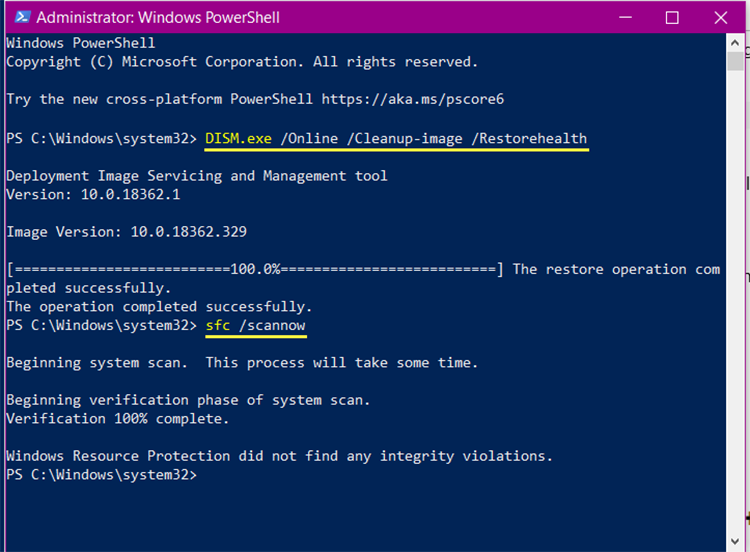Click the scrollbar up arrow
Viewport: 750px width, 552px height.
tap(735, 43)
